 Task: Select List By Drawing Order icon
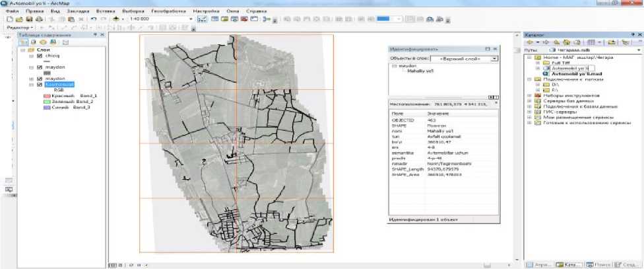[x=24, y=42]
